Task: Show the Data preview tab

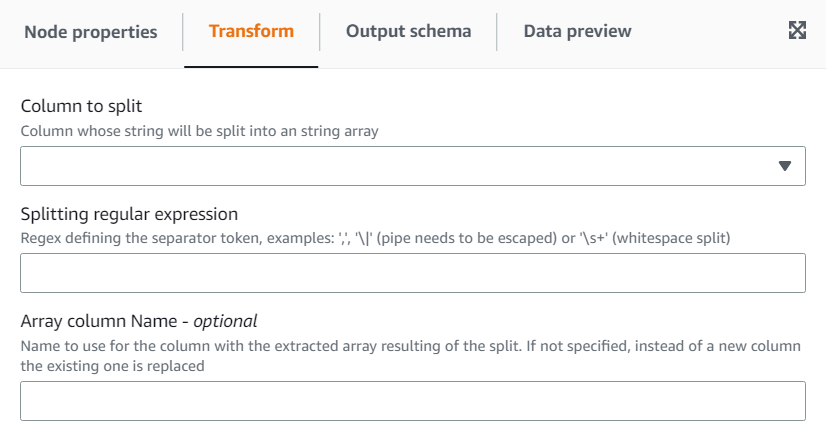Action: tap(577, 31)
